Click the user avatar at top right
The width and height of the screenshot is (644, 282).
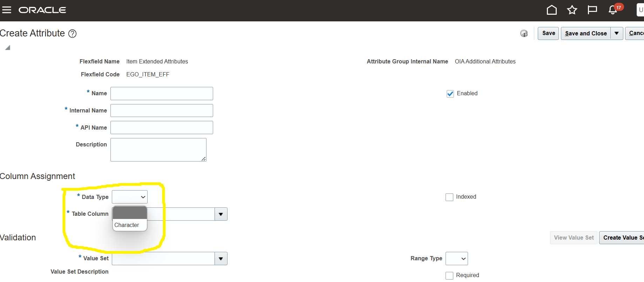640,10
